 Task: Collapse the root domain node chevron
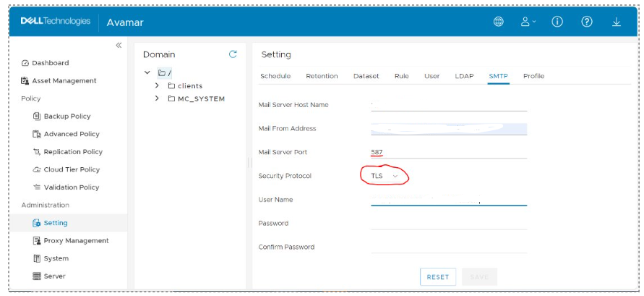(147, 73)
